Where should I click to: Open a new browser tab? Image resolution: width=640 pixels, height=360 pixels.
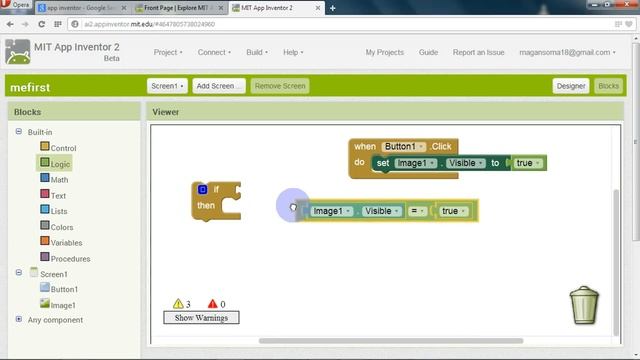click(333, 8)
